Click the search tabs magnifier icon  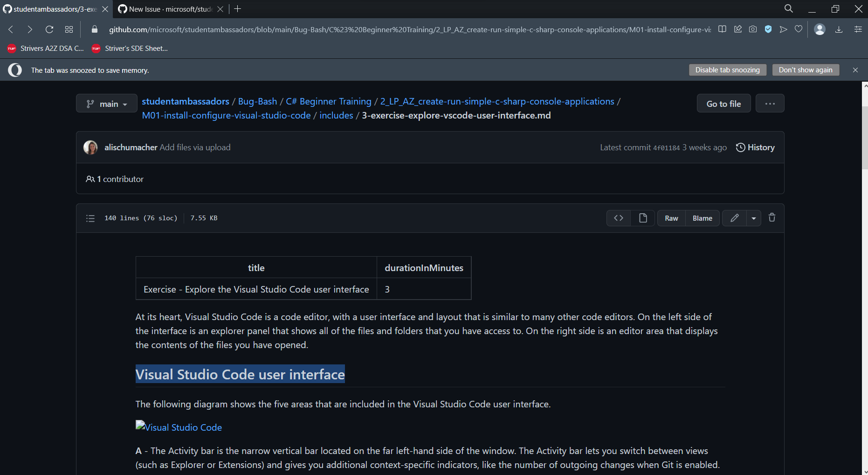pyautogui.click(x=788, y=8)
